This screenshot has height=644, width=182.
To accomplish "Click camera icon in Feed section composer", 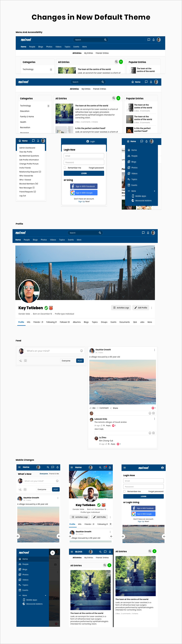I will 26,361.
